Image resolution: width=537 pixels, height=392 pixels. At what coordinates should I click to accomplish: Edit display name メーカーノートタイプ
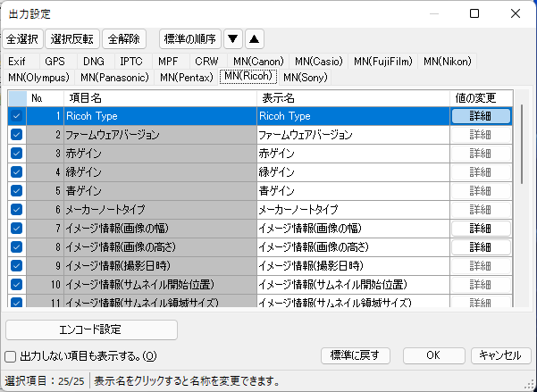[353, 210]
